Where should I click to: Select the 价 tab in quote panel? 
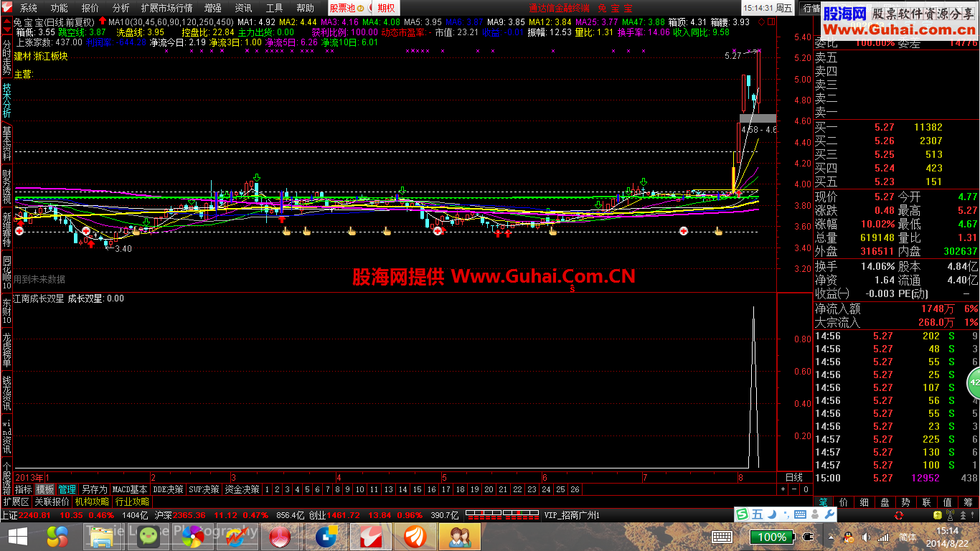844,502
